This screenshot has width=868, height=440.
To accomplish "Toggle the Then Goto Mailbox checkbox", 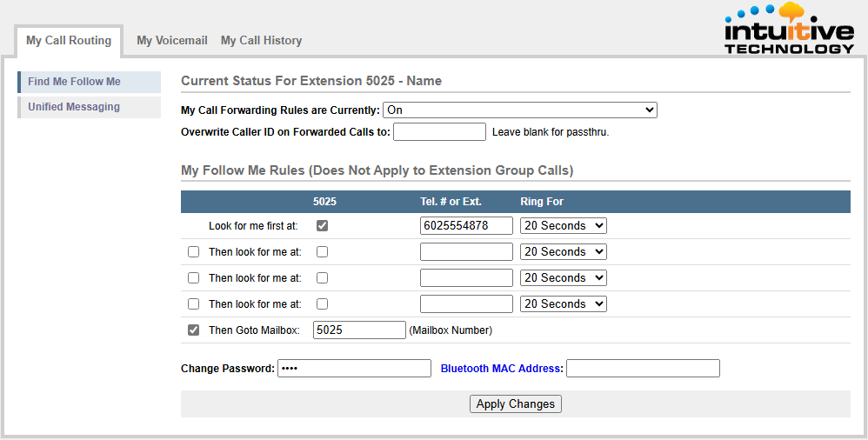I will click(194, 330).
